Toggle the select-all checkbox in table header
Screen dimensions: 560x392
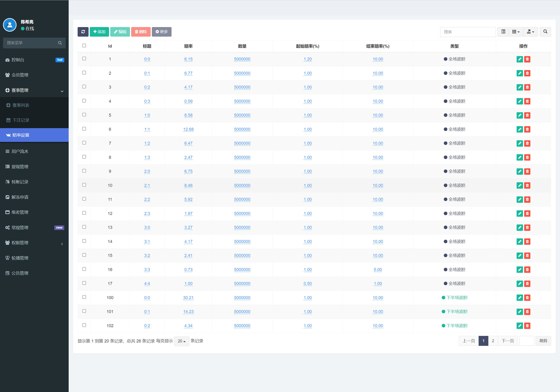click(84, 46)
